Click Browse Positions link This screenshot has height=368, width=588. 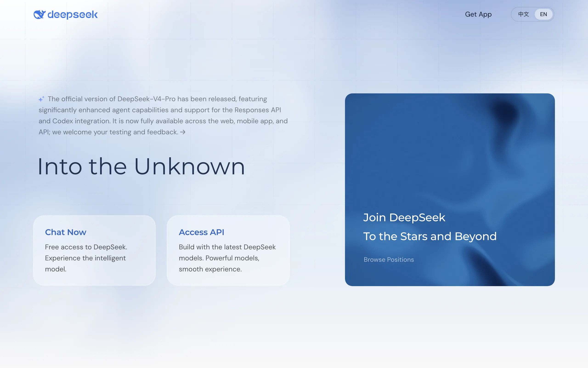coord(389,259)
